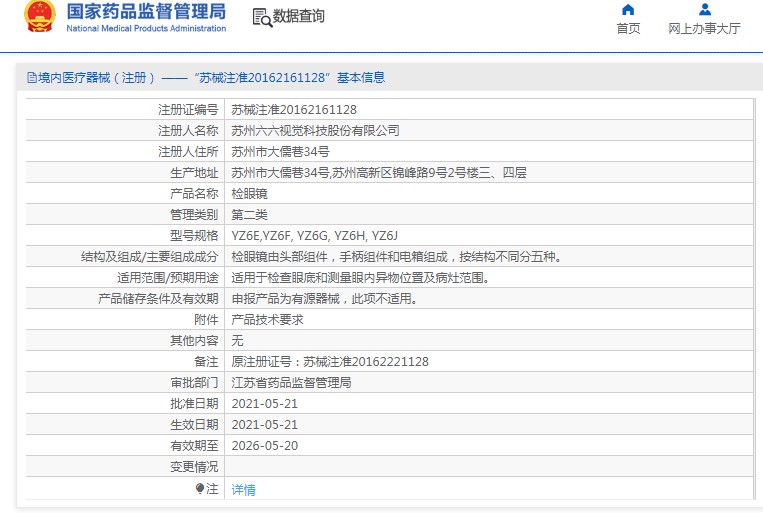Click the document icon before 境内医疗器械
This screenshot has height=513, width=763.
click(32, 77)
